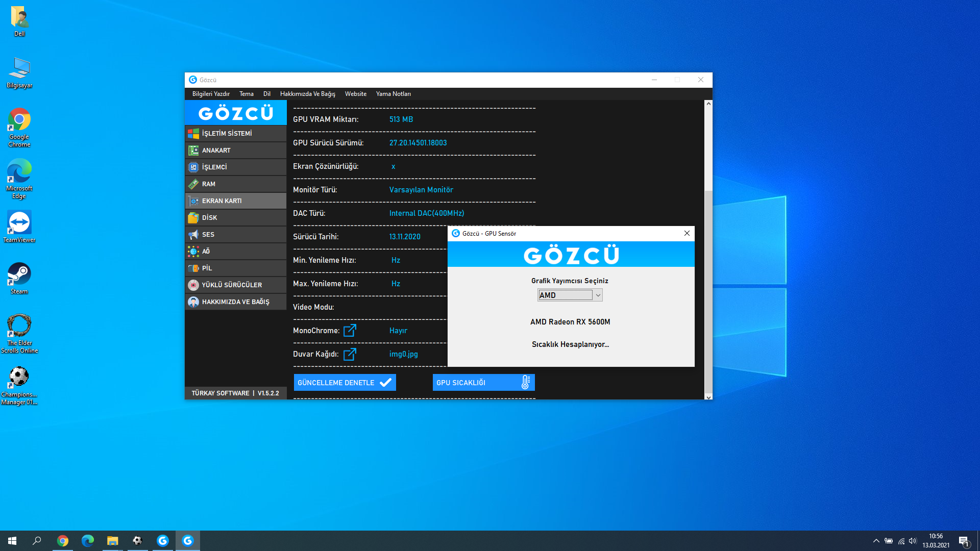Close the GPU Sensör dialog
The height and width of the screenshot is (551, 980).
point(687,233)
